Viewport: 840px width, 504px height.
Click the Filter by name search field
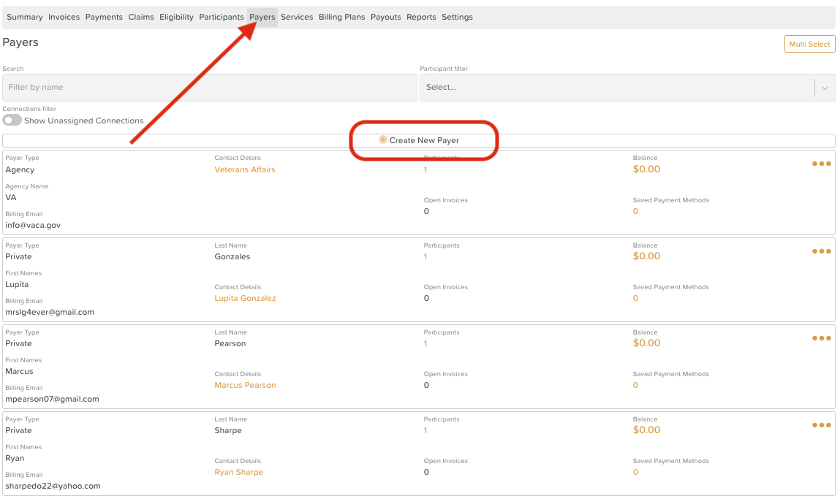210,88
